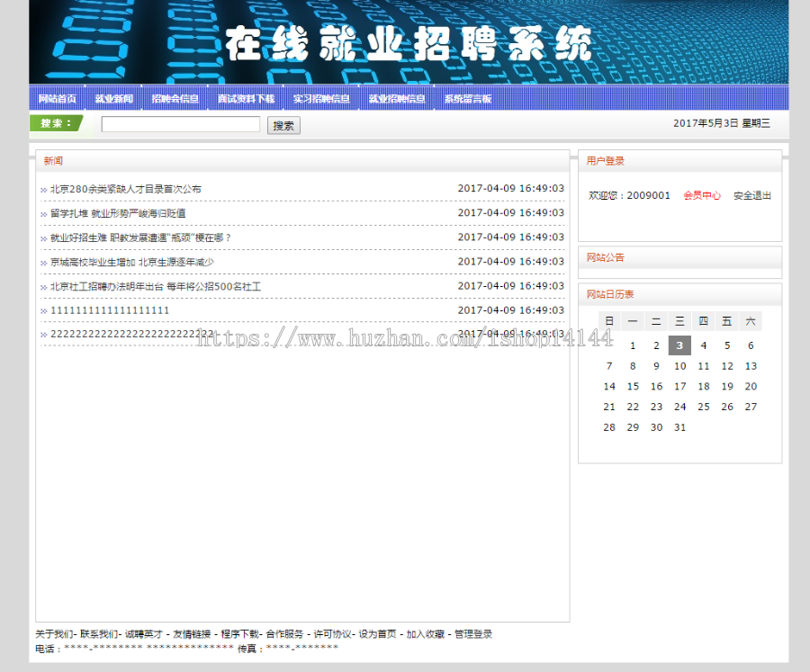The image size is (810, 672).
Task: Select highlighted calendar day 3
Action: point(679,345)
